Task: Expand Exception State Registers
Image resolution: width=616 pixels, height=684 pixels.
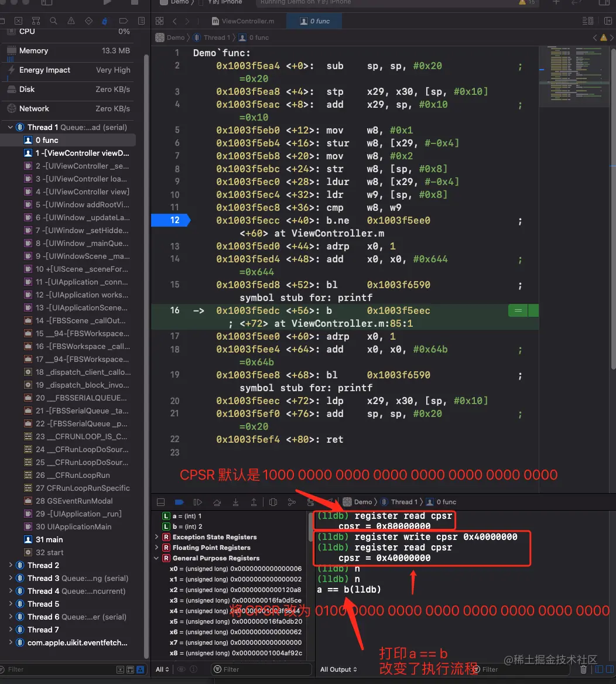Action: coord(156,537)
